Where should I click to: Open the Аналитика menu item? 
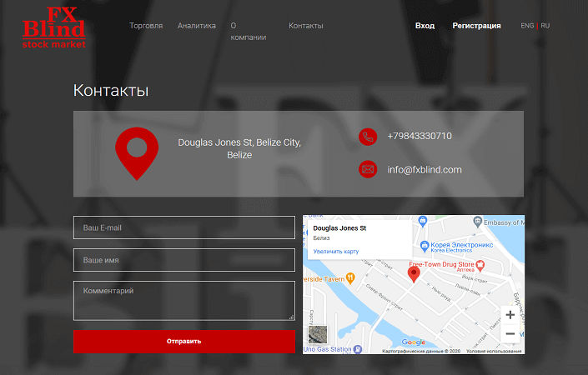(x=196, y=26)
